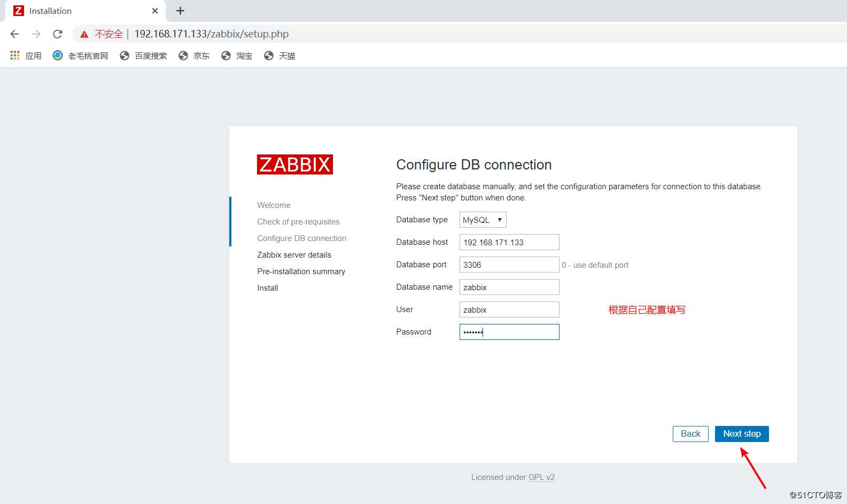Image resolution: width=847 pixels, height=504 pixels.
Task: Click the Zabbix favicon on the tab
Action: click(19, 11)
